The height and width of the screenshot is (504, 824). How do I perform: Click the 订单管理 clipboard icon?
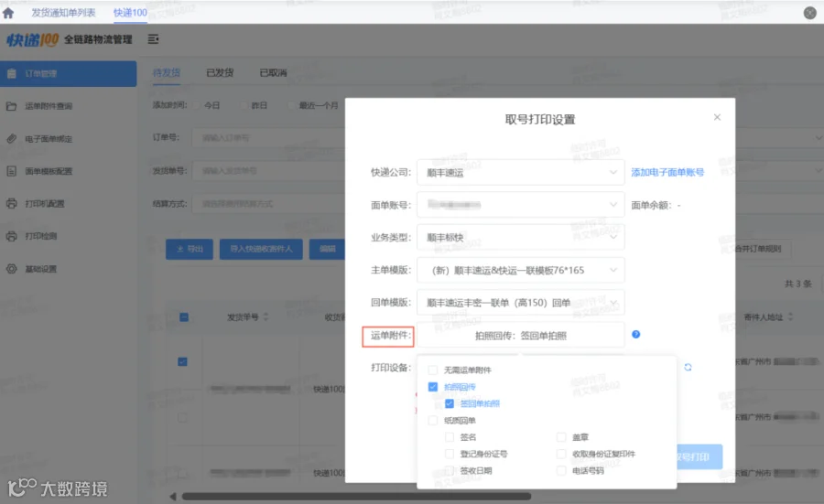pyautogui.click(x=12, y=73)
